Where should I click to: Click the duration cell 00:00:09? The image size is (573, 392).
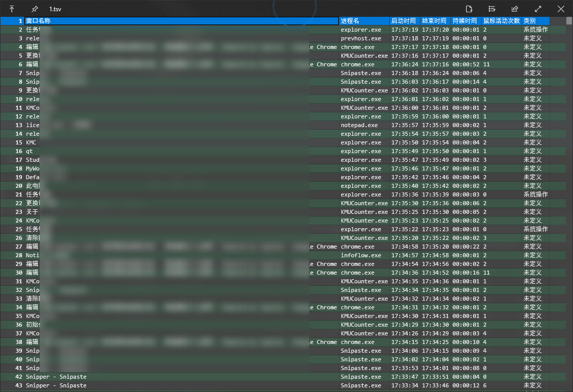(x=466, y=351)
